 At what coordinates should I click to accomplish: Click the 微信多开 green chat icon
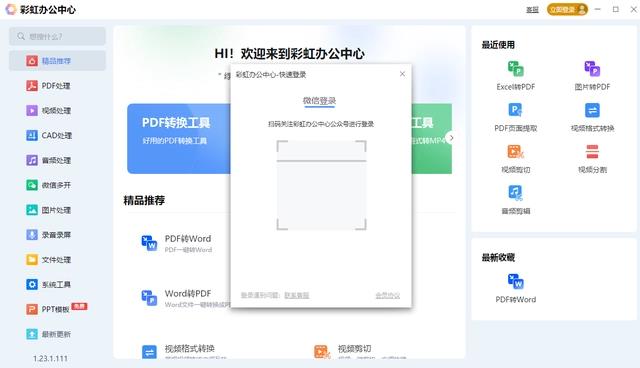(32, 185)
